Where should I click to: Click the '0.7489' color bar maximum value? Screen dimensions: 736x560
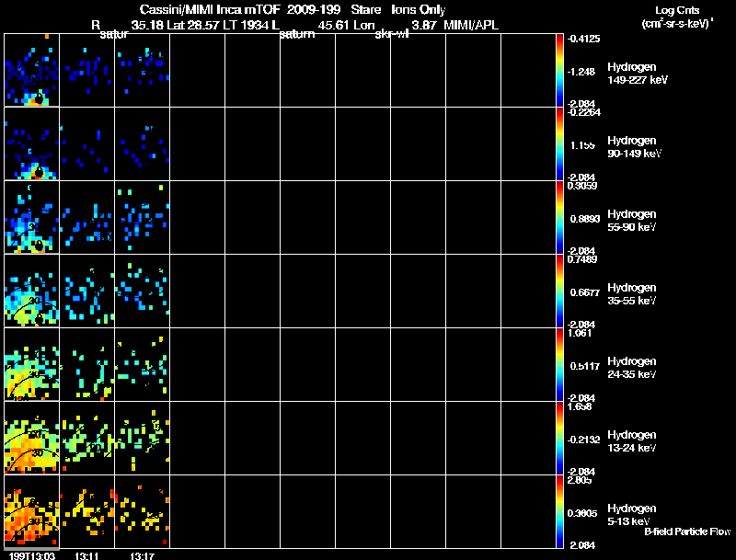coord(582,259)
